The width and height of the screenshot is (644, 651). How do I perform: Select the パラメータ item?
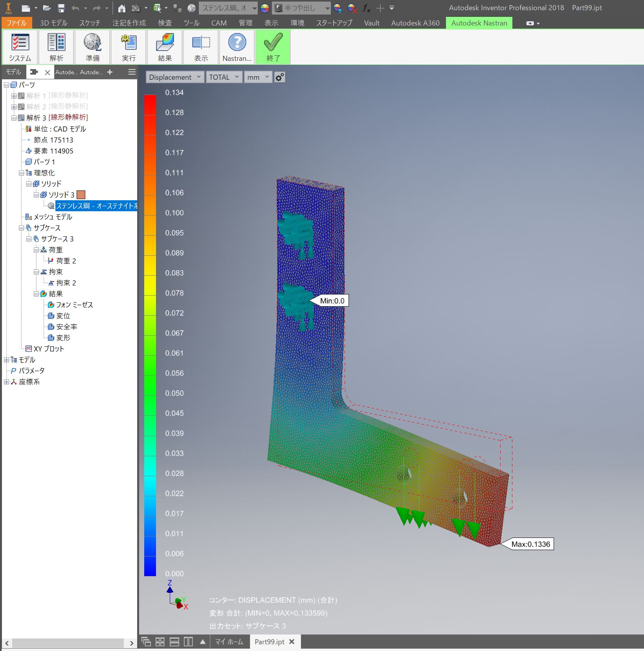(31, 371)
